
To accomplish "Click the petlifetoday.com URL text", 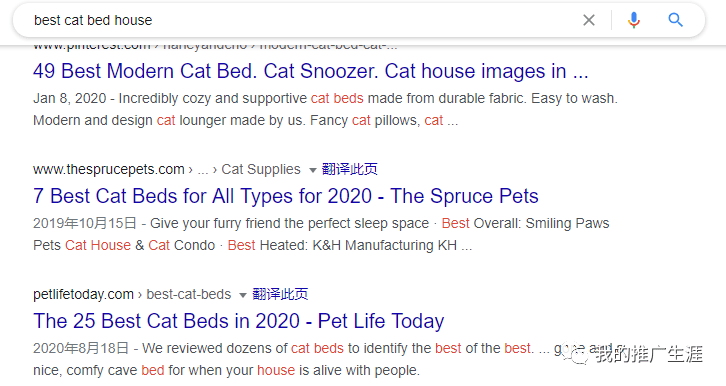I will [x=83, y=294].
